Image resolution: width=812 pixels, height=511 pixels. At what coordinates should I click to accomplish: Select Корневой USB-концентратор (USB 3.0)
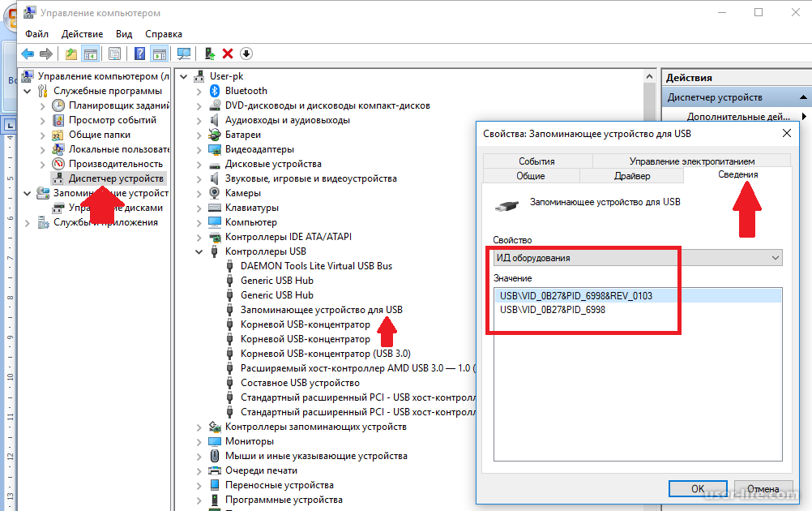(x=325, y=354)
